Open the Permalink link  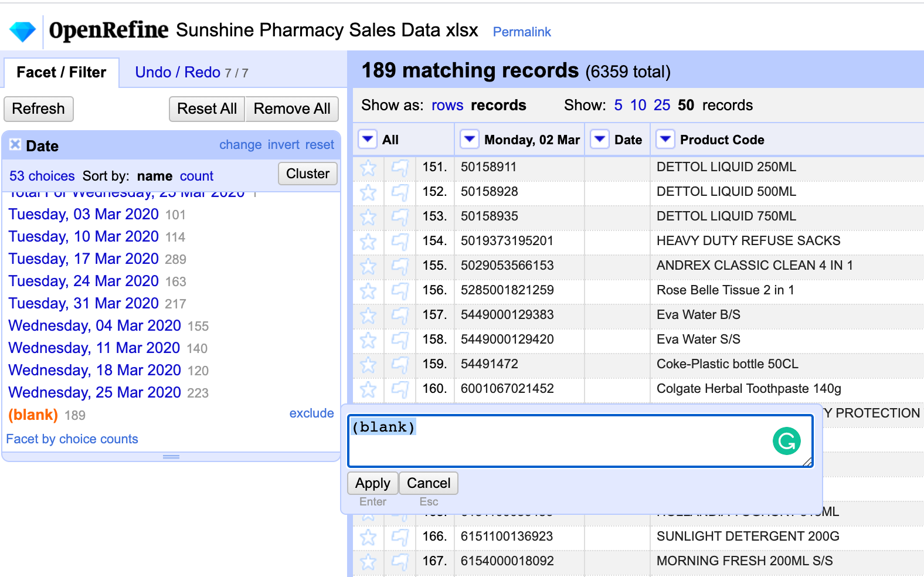[x=521, y=32]
